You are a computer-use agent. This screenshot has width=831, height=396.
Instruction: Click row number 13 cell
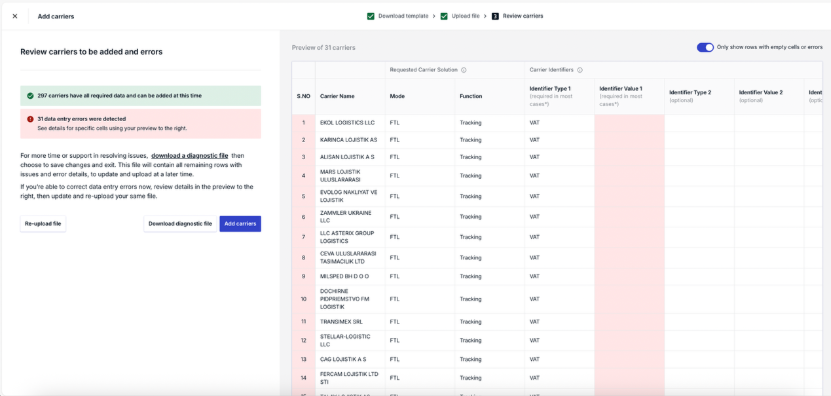(x=304, y=359)
